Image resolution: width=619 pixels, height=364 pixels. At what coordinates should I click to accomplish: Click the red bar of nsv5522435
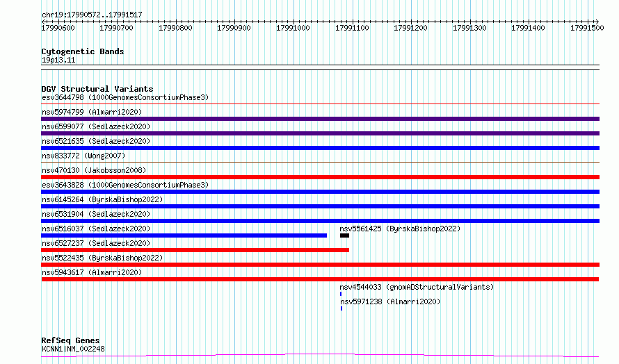point(320,265)
